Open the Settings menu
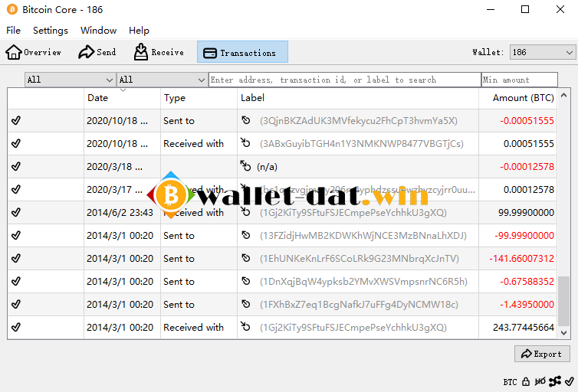The height and width of the screenshot is (392, 578). (51, 30)
